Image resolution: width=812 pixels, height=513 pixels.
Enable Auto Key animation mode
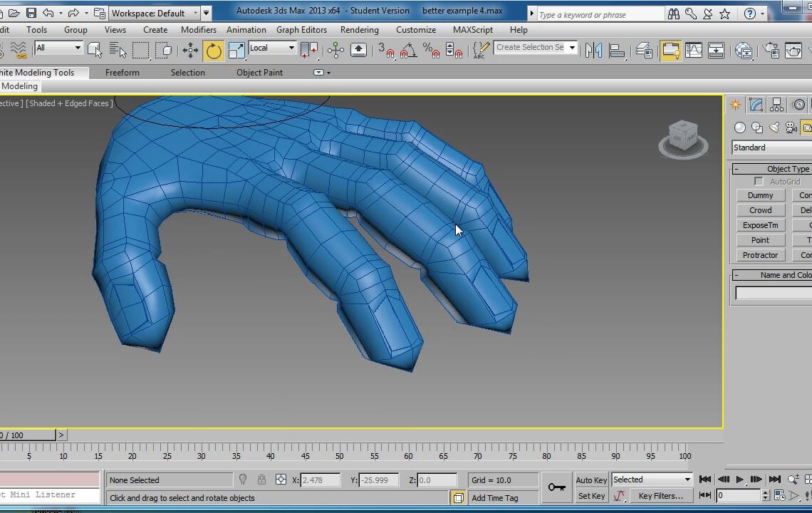(x=591, y=480)
